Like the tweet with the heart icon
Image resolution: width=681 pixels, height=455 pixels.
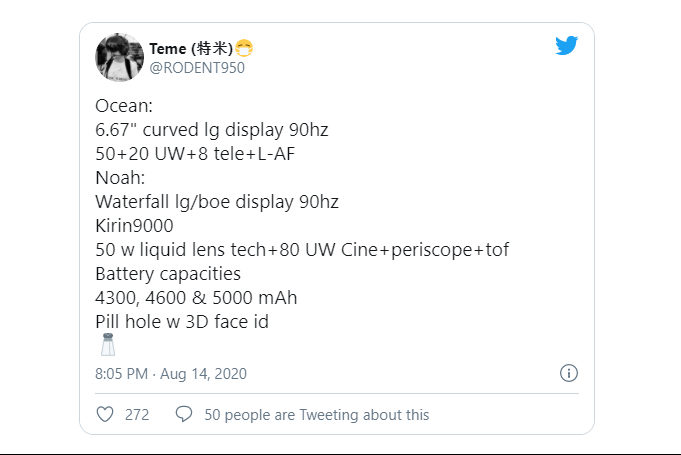105,414
